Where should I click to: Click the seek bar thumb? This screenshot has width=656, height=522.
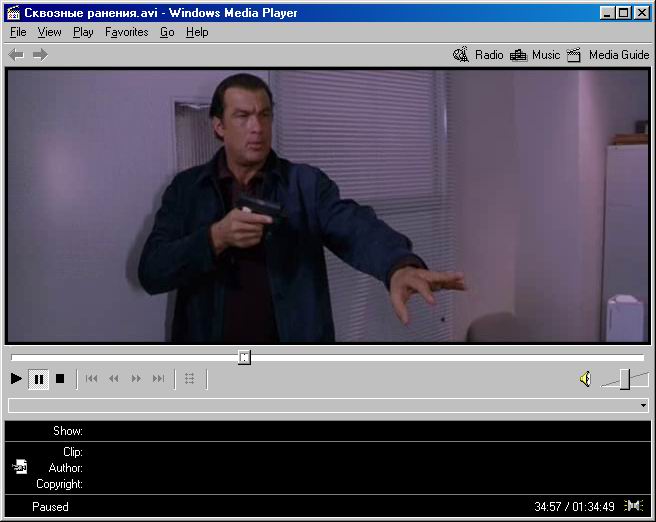[x=244, y=358]
